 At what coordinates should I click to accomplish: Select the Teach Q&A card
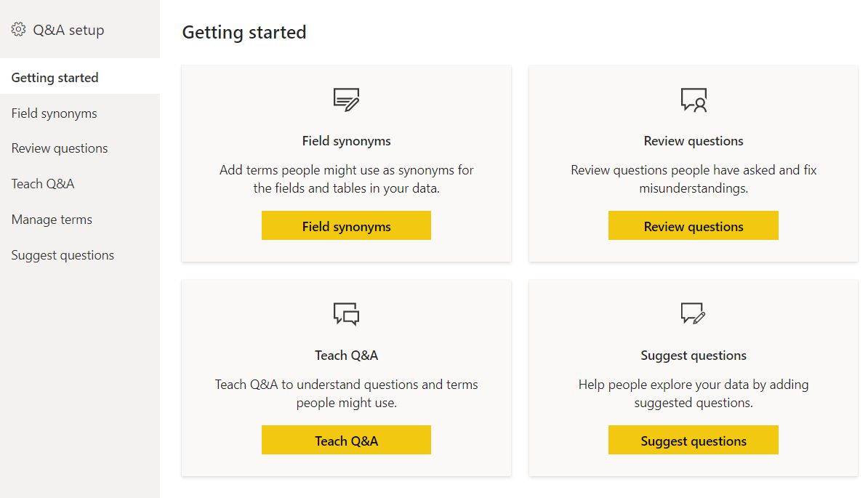point(346,440)
